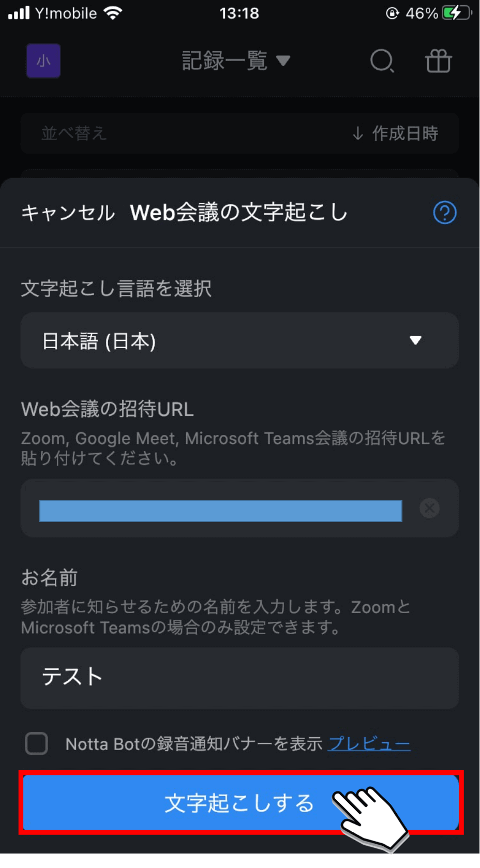
Task: Tap the purple profile avatar icon
Action: click(x=43, y=61)
